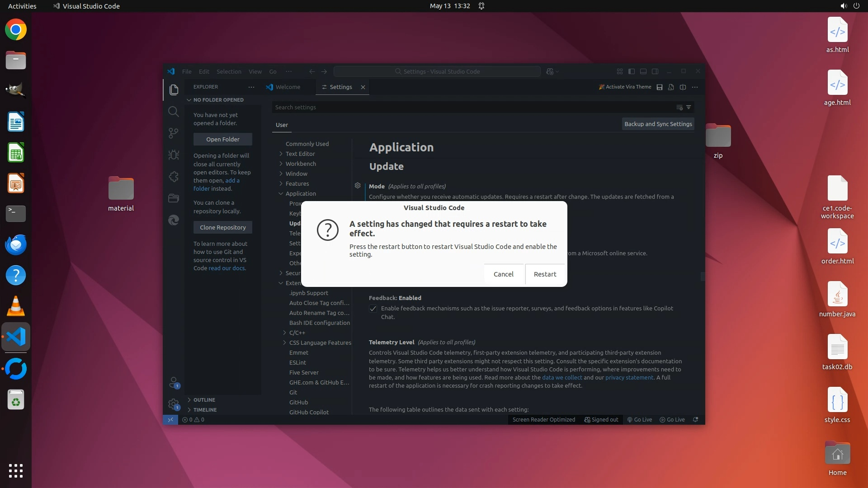Open the Run and Debug icon
868x488 pixels.
point(174,155)
